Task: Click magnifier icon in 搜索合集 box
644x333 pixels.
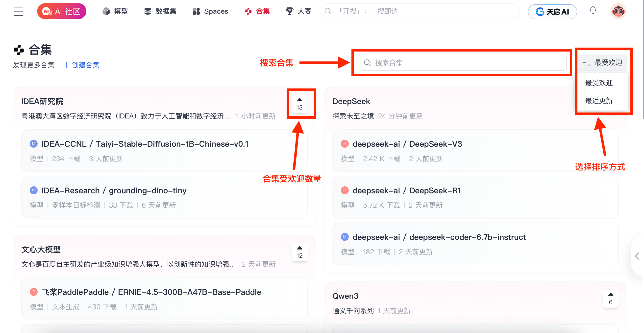Action: click(367, 63)
